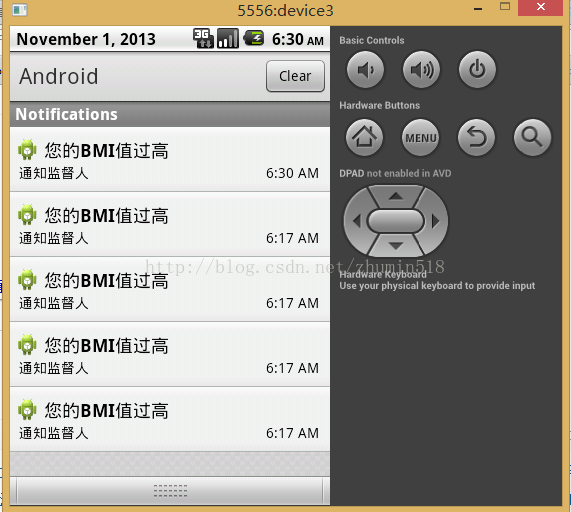
Task: Click the status bar time 6:30 AM
Action: (x=298, y=39)
